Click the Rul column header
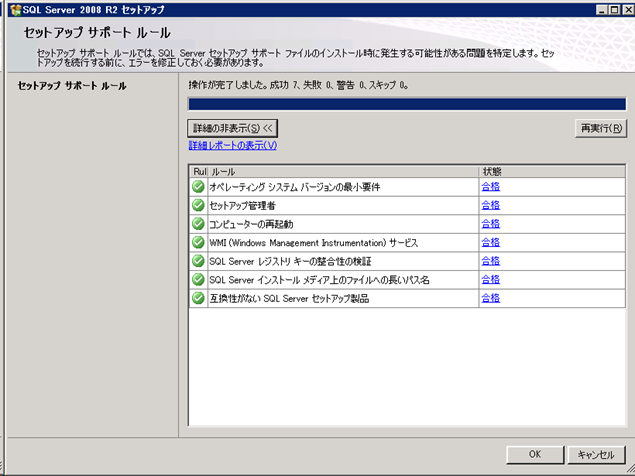Viewport: 635px width, 476px height. tap(199, 172)
